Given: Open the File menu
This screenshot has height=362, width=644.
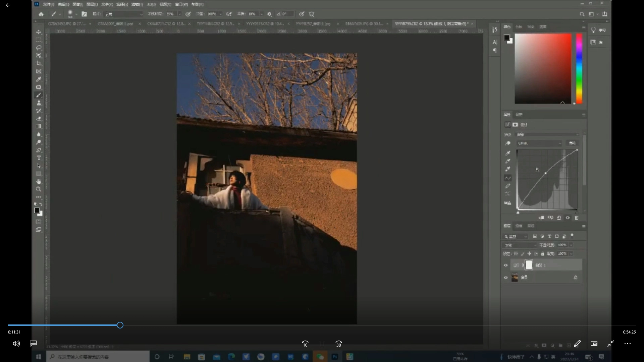Looking at the screenshot, I should (49, 4).
